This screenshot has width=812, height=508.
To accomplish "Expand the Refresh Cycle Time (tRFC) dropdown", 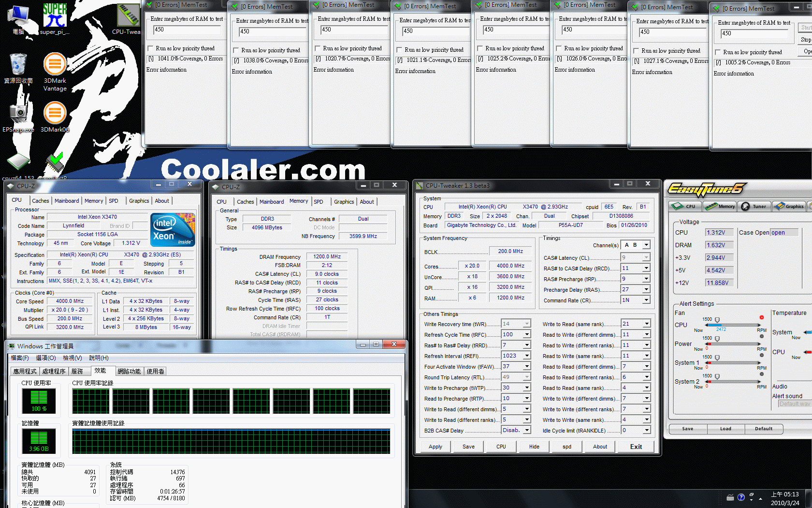I will [527, 335].
